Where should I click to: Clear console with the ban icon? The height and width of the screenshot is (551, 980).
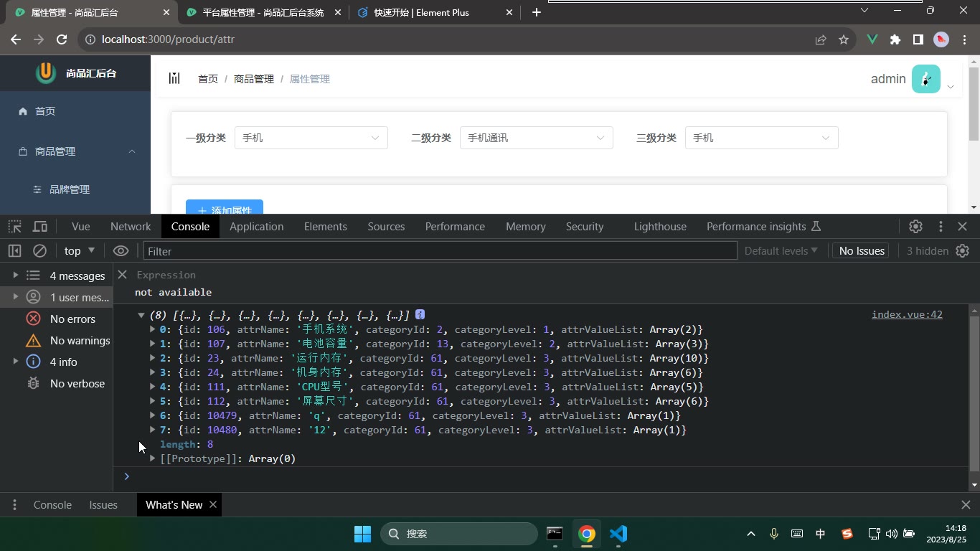tap(40, 251)
